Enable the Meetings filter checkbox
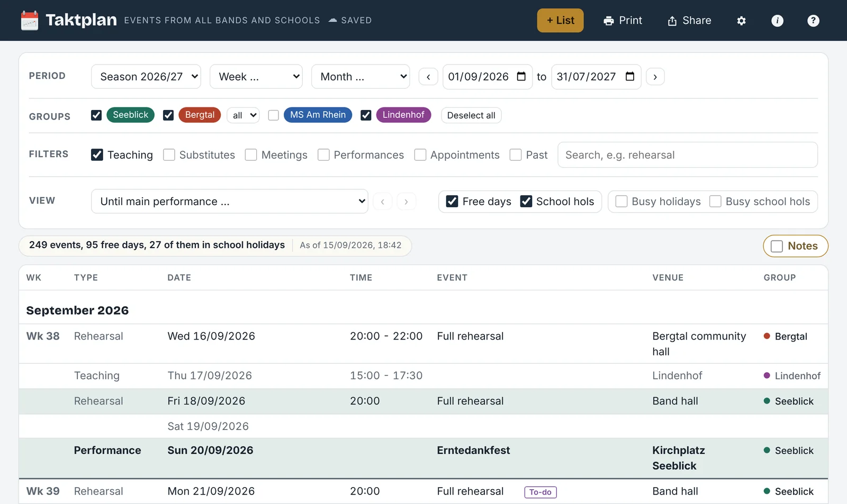 tap(251, 155)
